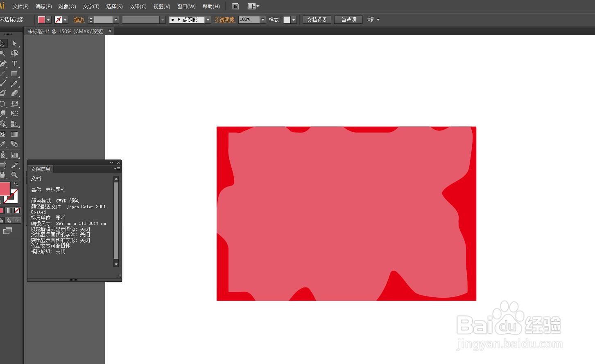Image resolution: width=595 pixels, height=364 pixels.
Task: Click the large Fill swatch in toolbox
Action: click(x=5, y=189)
